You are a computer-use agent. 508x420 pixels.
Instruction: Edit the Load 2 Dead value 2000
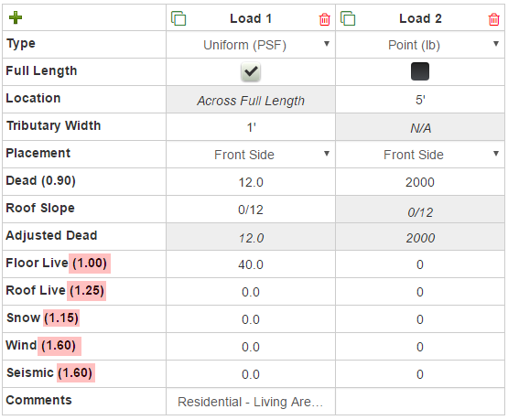[x=420, y=182]
